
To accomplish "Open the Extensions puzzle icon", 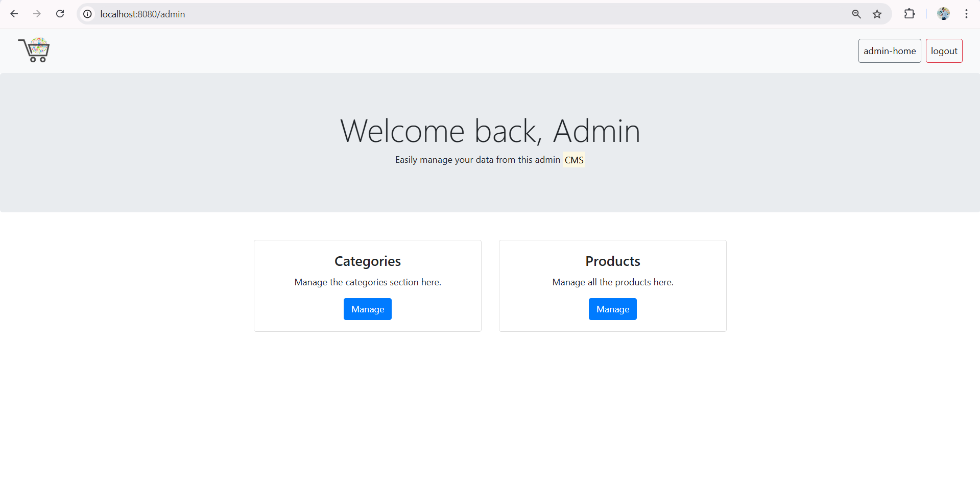I will (x=909, y=14).
